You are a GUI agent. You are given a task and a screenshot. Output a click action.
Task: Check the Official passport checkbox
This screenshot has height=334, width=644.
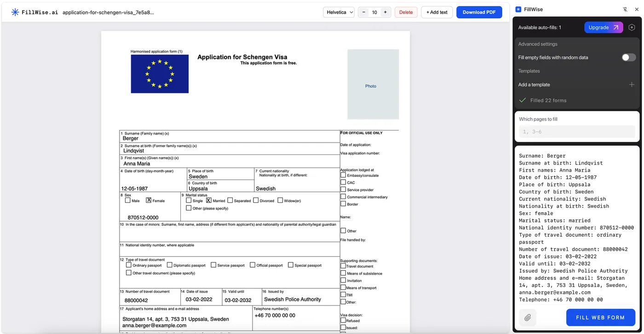253,265
